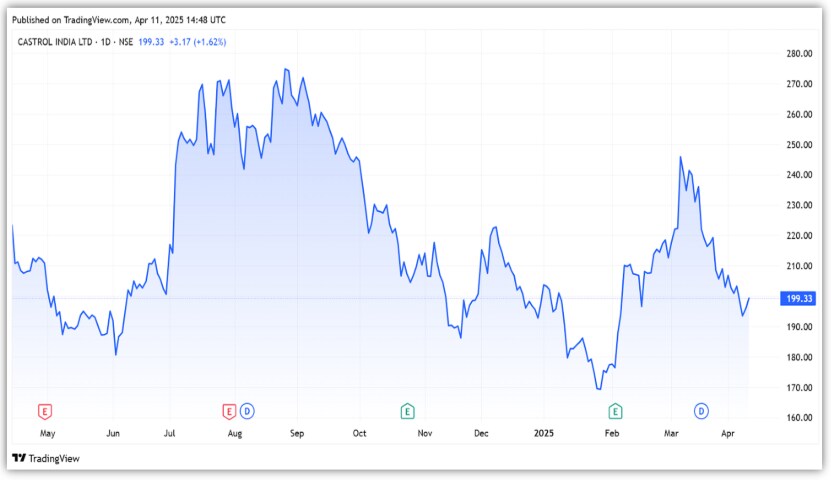Viewport: 831px width, 480px height.
Task: Click the 2025 year label on time axis
Action: pyautogui.click(x=544, y=433)
